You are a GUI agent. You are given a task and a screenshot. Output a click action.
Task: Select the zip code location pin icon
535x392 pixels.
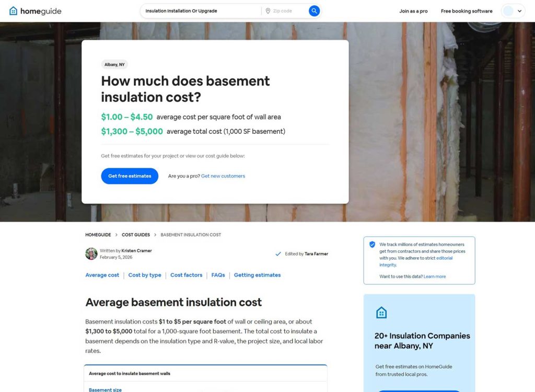tap(267, 10)
